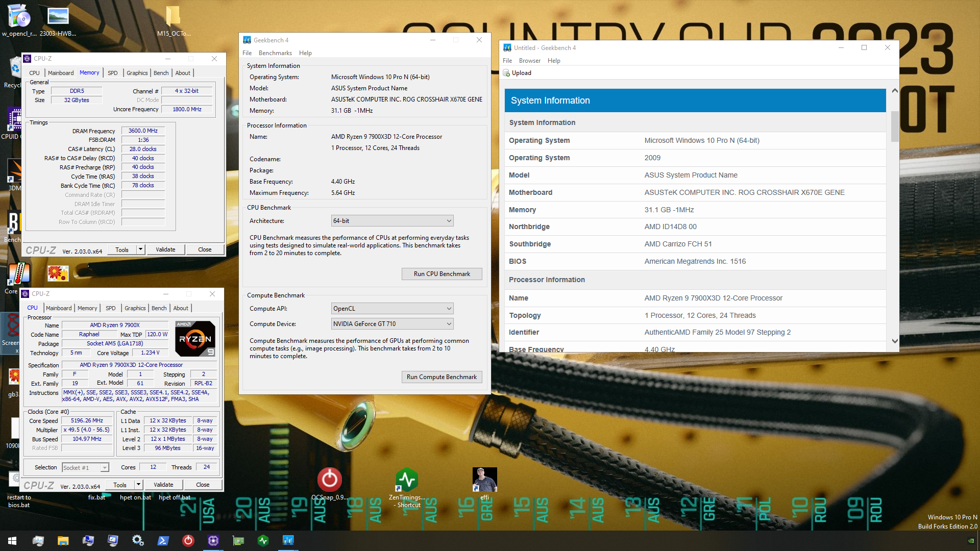Screen dimensions: 980x551
Task: Open File menu in Untitled Geekbench window
Action: (507, 61)
